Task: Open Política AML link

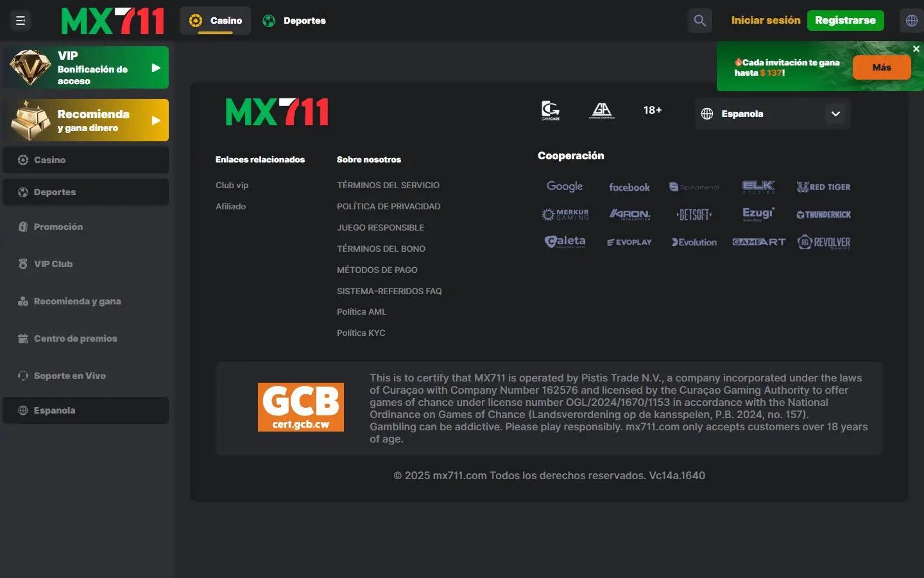Action: tap(362, 311)
